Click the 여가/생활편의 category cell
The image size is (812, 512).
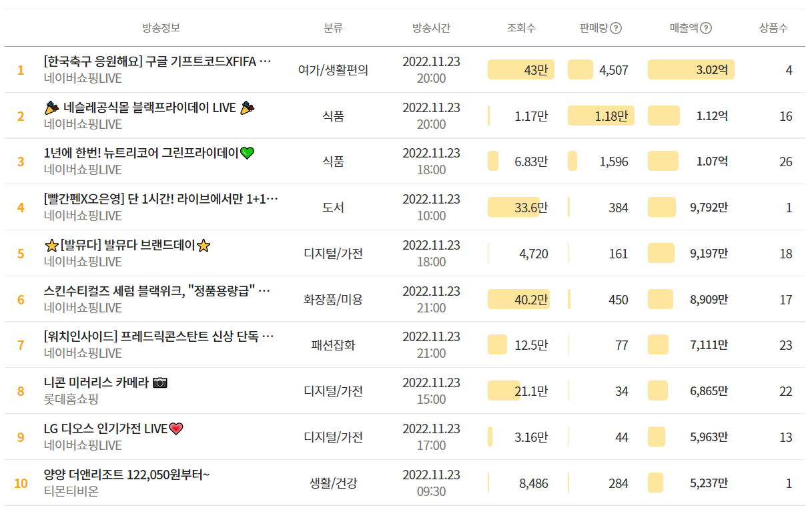point(333,69)
